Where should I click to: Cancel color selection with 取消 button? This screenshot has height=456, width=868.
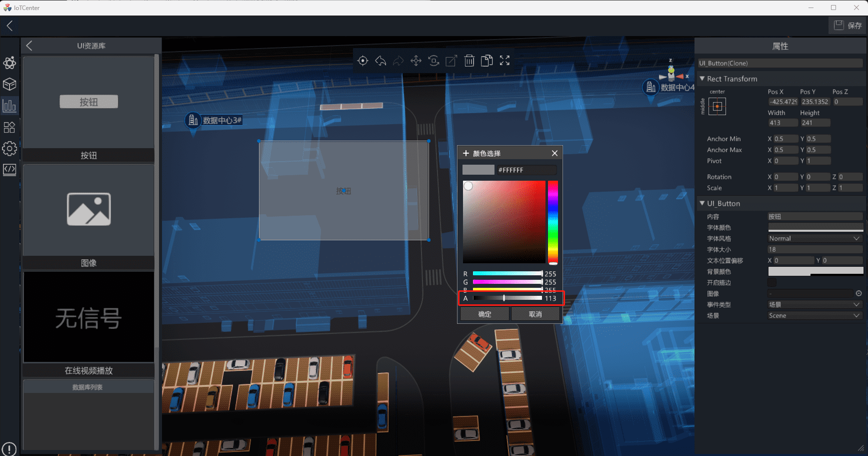coord(535,314)
